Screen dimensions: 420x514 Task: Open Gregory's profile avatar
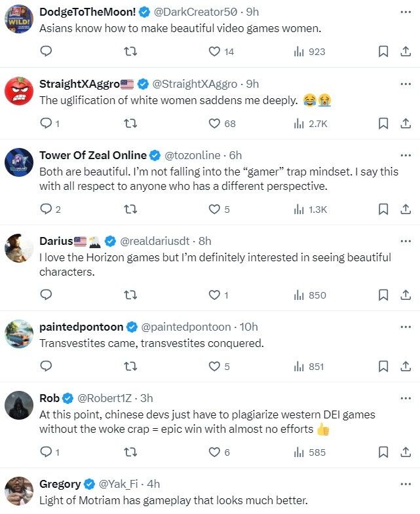click(19, 491)
